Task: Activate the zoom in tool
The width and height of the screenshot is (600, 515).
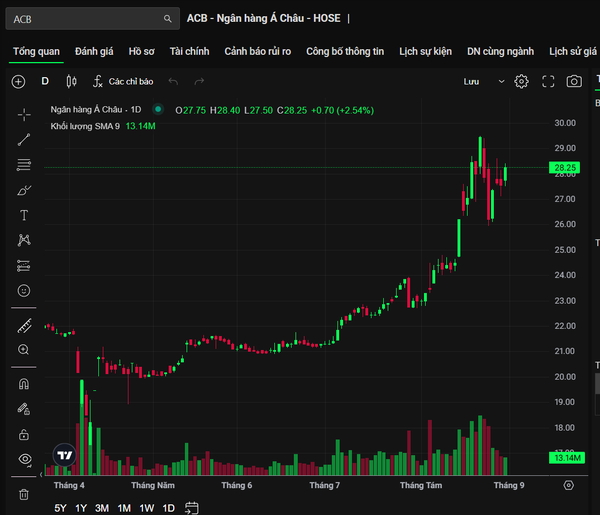Action: click(x=23, y=349)
